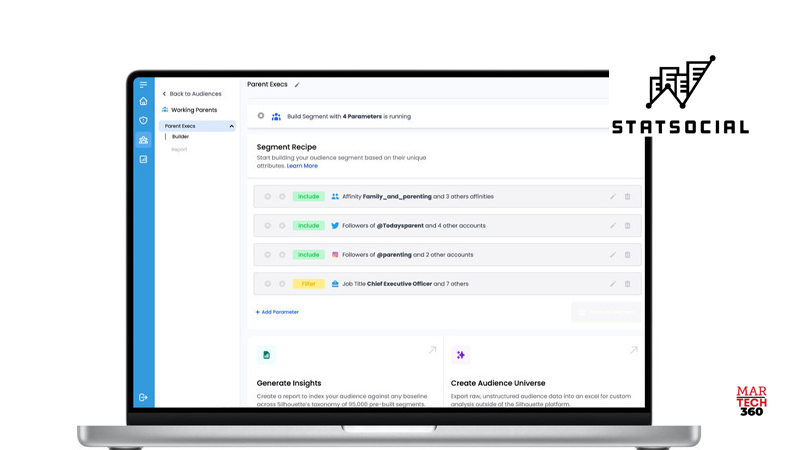Click the Parent Execs page title

tap(267, 85)
